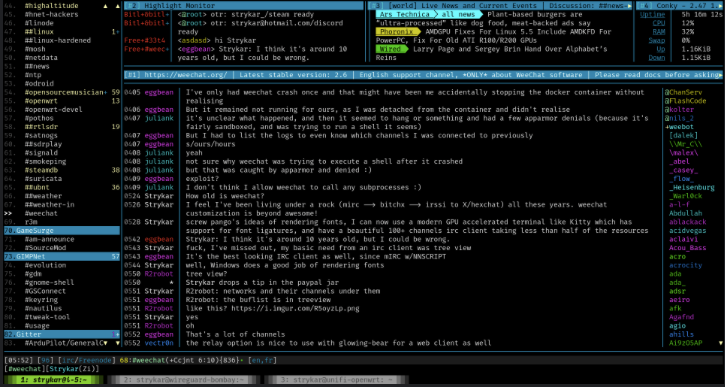Switch to the #ArduPilot/GeneralC channel
725x387 pixels.
click(x=64, y=343)
